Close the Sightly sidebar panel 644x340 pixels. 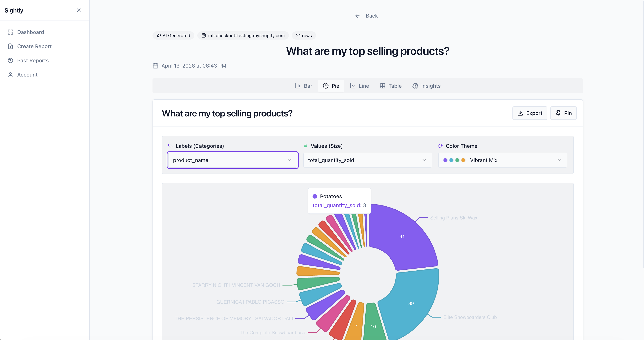point(79,10)
